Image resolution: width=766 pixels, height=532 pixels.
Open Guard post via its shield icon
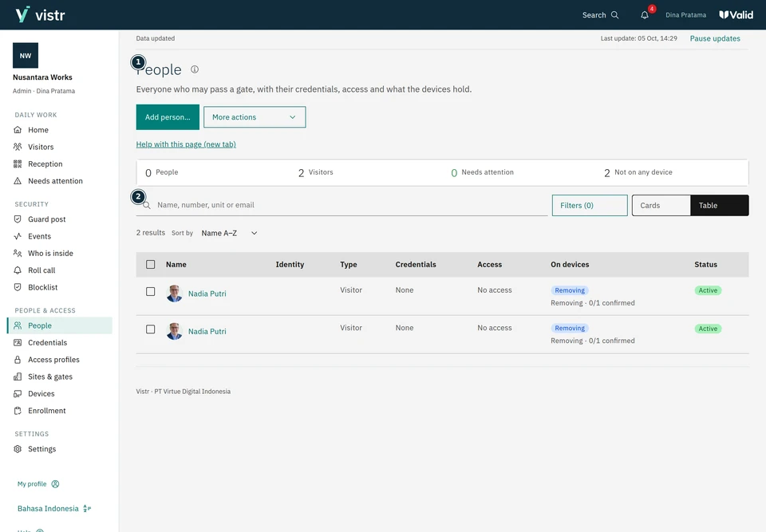click(18, 219)
